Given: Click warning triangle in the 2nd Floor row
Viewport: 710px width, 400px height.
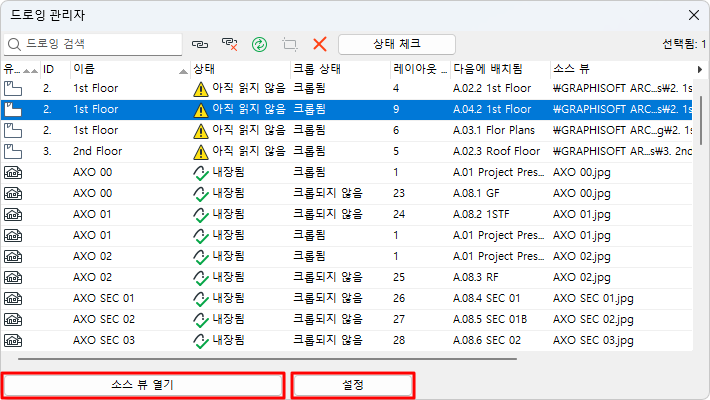Looking at the screenshot, I should [201, 152].
